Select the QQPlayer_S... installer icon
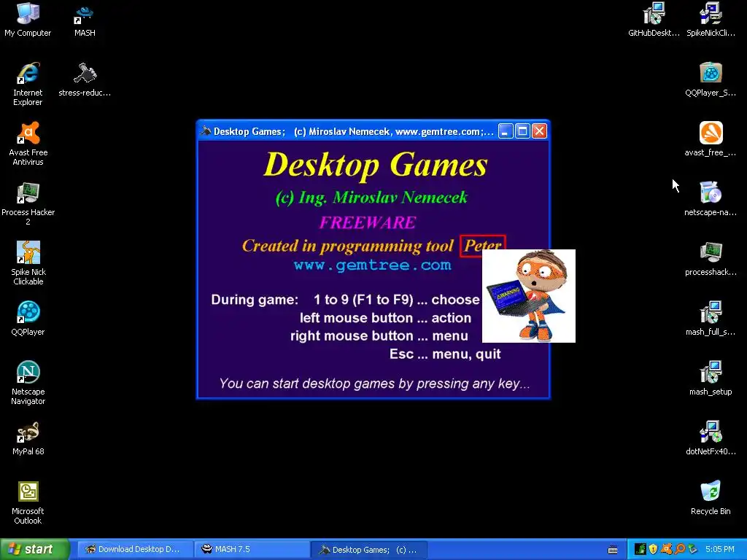Image resolution: width=747 pixels, height=560 pixels. [x=711, y=79]
